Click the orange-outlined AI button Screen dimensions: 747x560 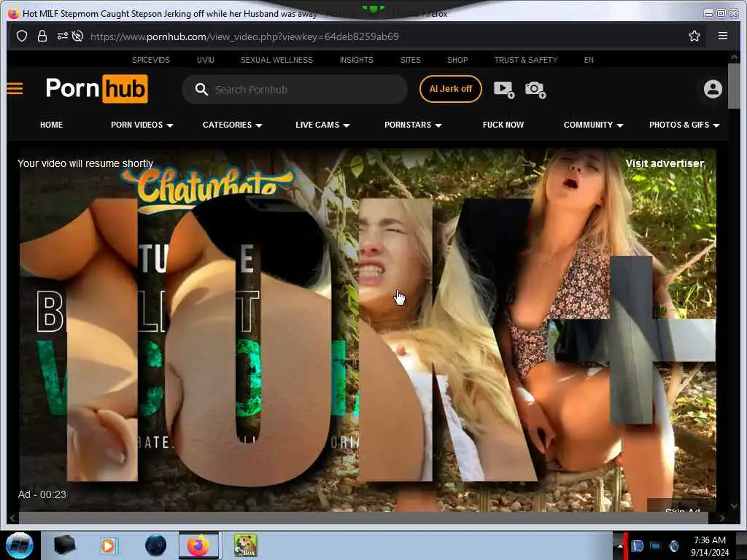(x=451, y=89)
